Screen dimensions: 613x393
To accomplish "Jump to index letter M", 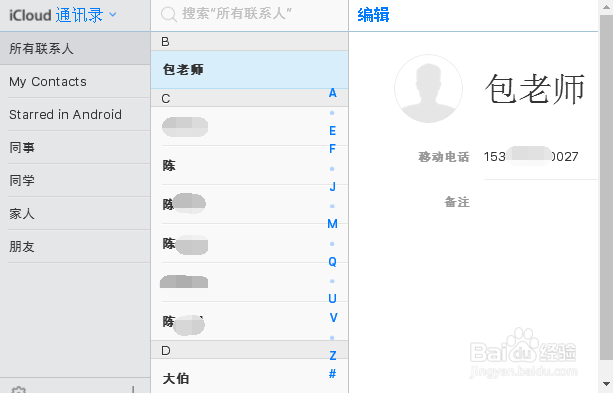I will (x=332, y=224).
